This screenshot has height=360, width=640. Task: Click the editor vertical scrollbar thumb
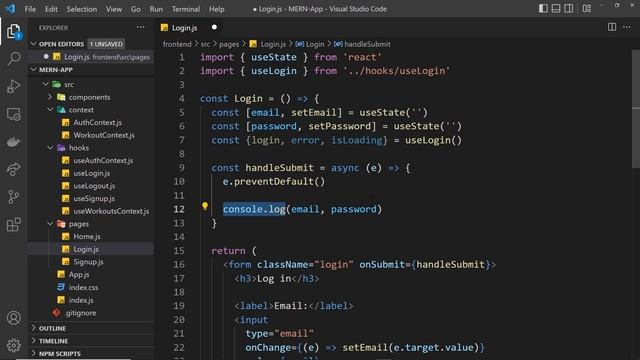636,108
